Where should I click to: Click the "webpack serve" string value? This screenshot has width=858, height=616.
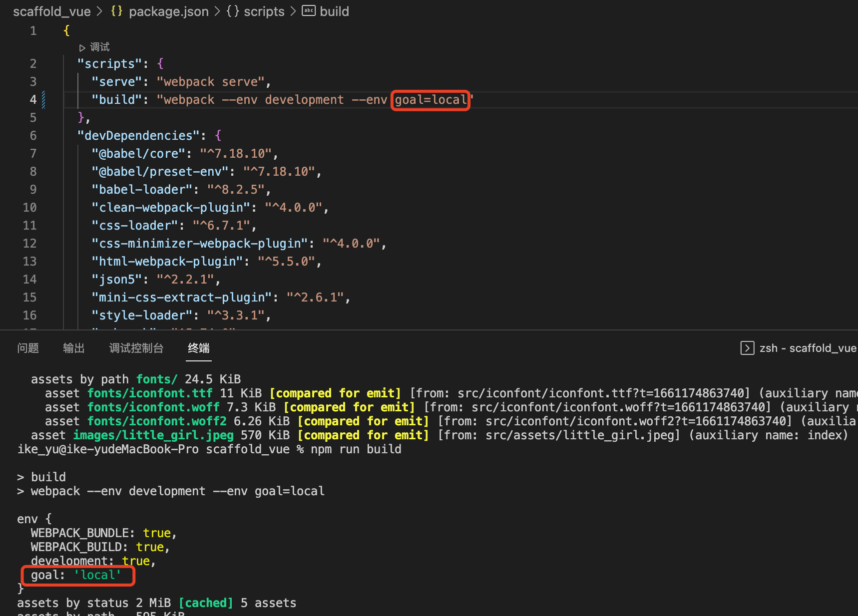pyautogui.click(x=211, y=82)
